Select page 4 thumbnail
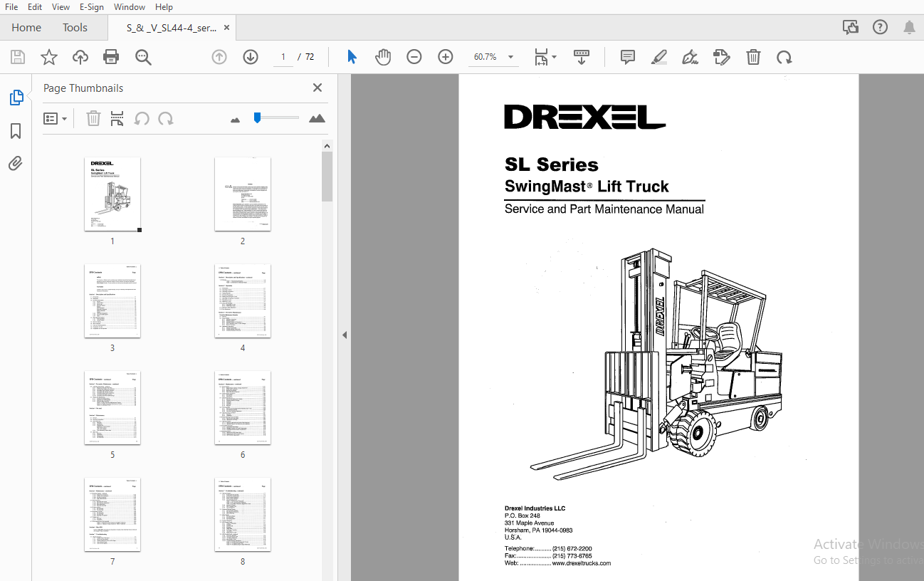 pyautogui.click(x=243, y=301)
